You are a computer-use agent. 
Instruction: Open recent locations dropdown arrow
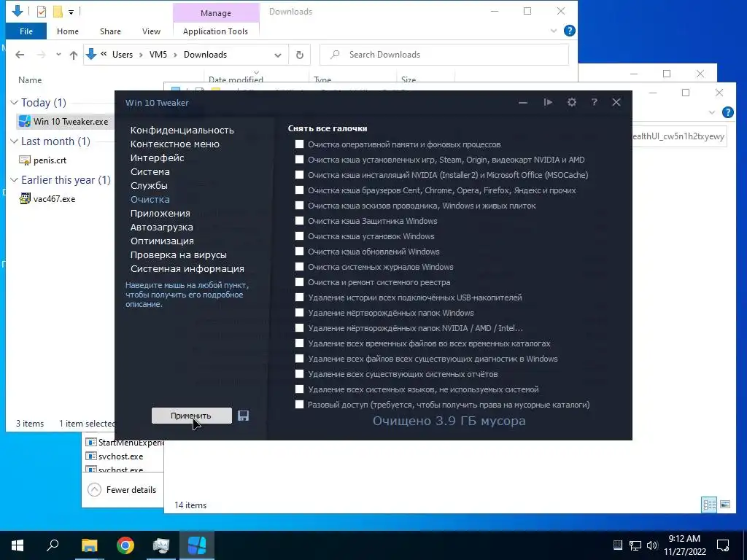click(x=58, y=54)
